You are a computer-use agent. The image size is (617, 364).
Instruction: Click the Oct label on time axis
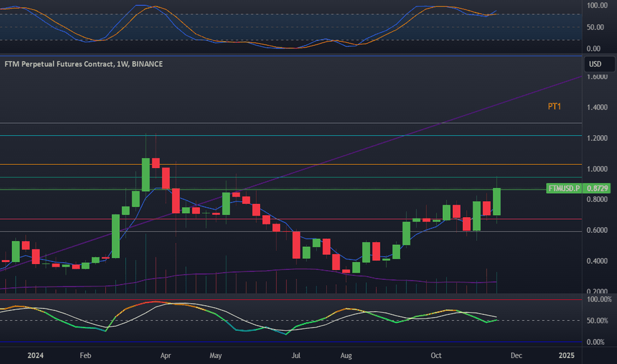[x=436, y=355]
